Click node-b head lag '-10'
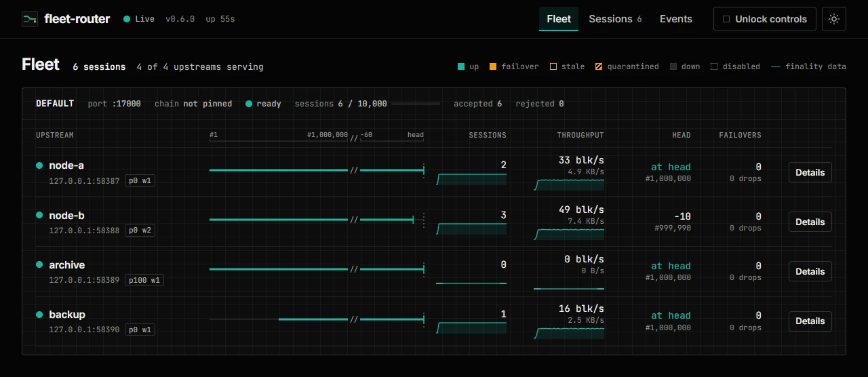 coord(682,216)
